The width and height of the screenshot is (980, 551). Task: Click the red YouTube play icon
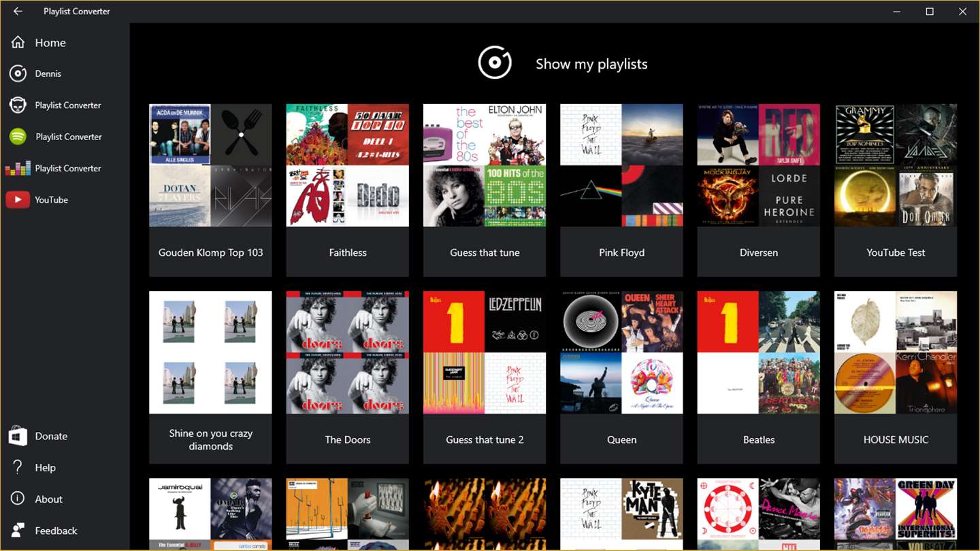click(x=18, y=200)
